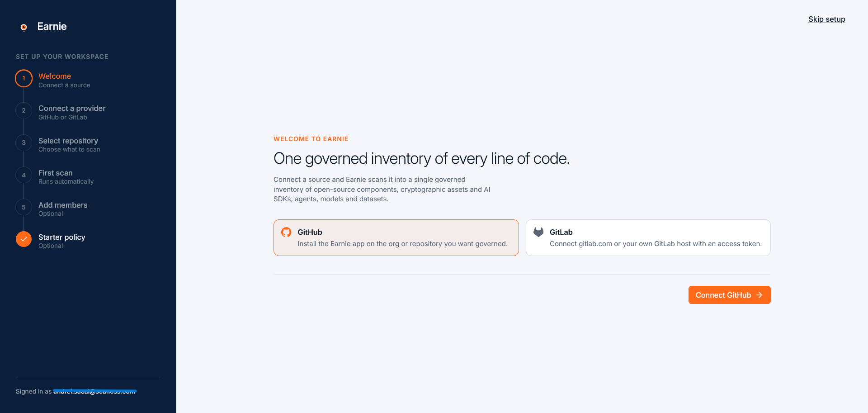
Task: Click step 5 circle icon
Action: (24, 207)
